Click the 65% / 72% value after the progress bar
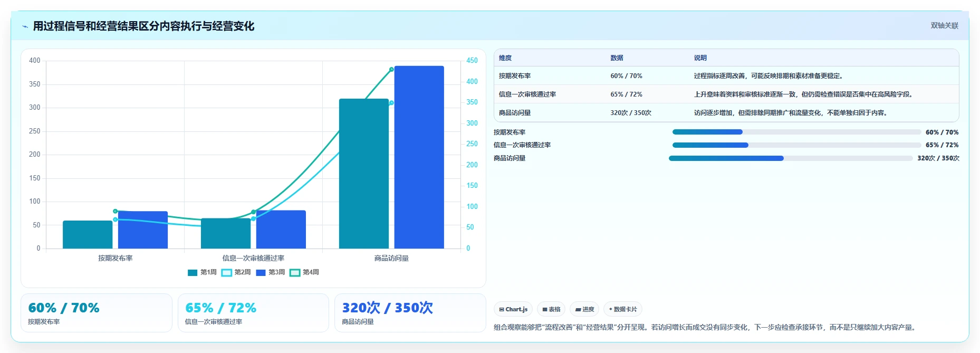The image size is (980, 353). coord(942,145)
